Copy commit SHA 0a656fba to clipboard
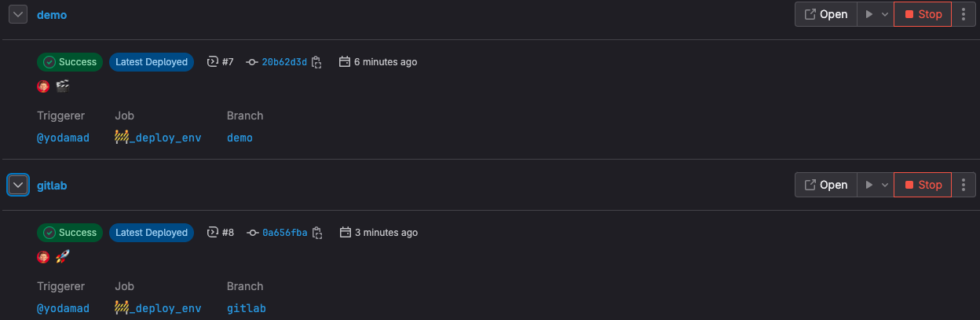This screenshot has height=320, width=980. pyautogui.click(x=317, y=233)
